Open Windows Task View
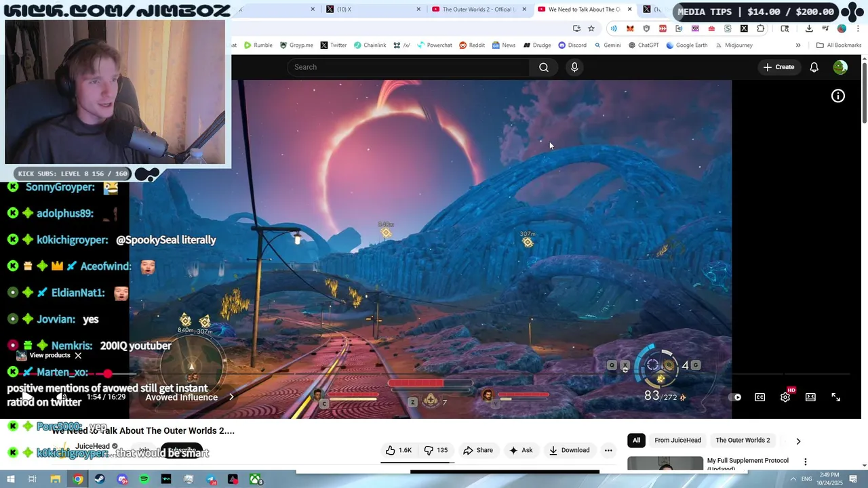Screen dimensions: 868x488 coord(32,479)
